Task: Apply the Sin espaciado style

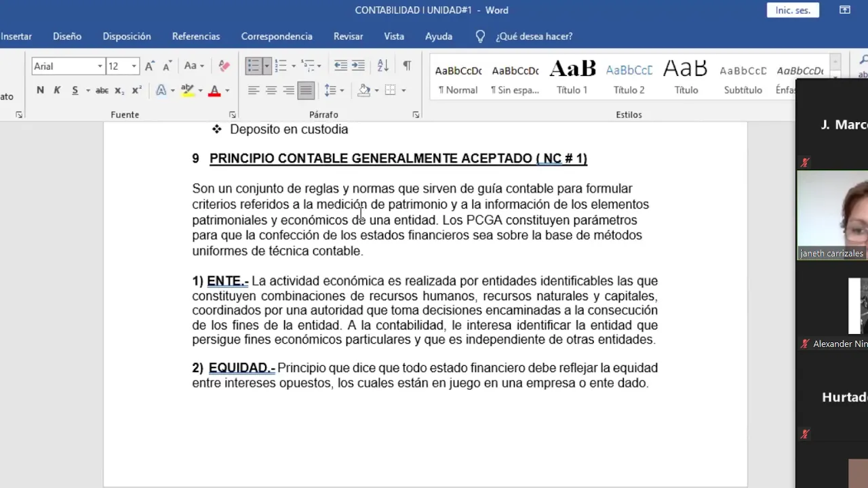Action: [x=515, y=79]
